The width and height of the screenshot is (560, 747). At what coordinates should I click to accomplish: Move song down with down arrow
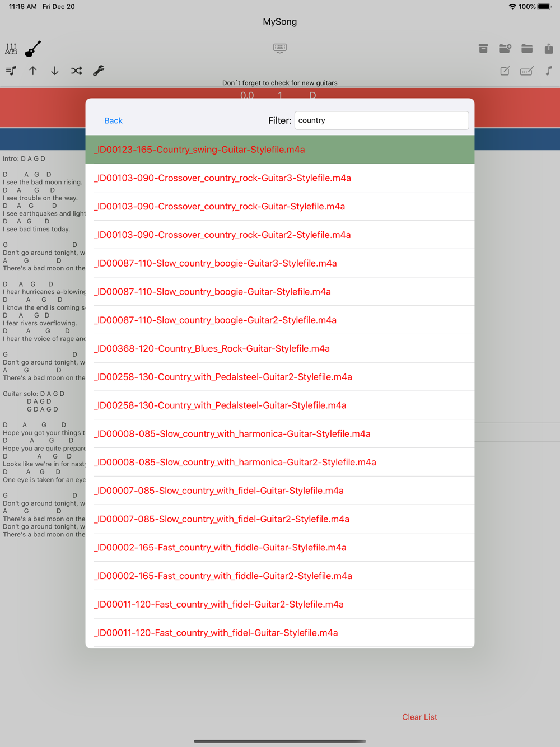(x=55, y=71)
